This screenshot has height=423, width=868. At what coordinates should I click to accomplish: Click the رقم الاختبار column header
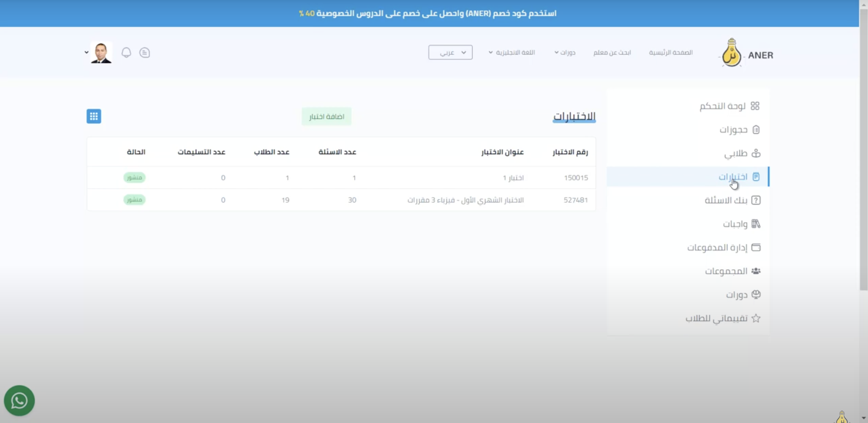tap(571, 152)
